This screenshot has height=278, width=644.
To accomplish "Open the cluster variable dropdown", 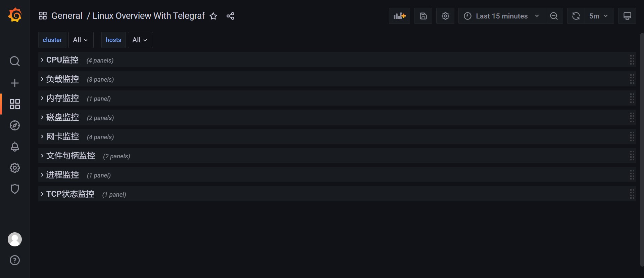I will [x=81, y=40].
